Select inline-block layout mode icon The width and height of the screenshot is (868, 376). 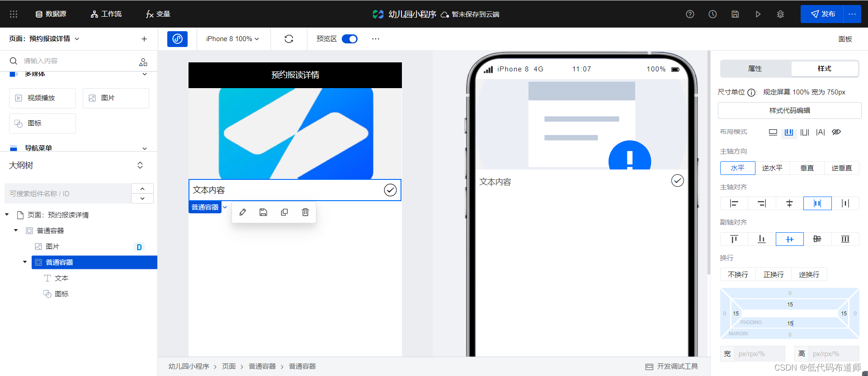click(805, 132)
